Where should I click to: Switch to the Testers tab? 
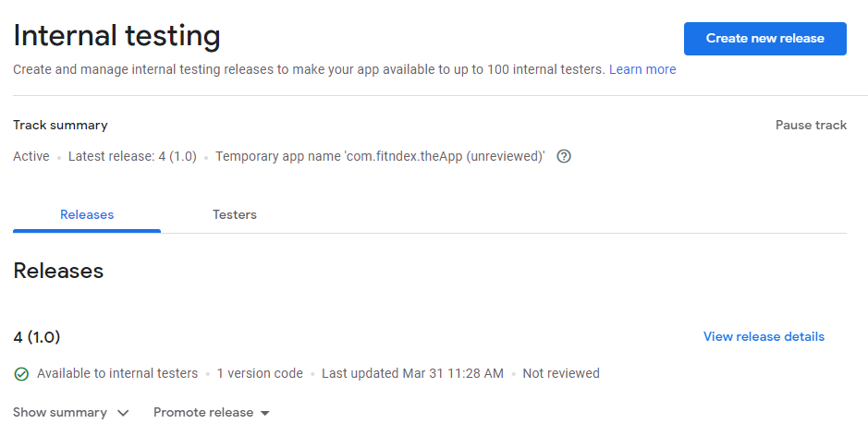coord(235,214)
